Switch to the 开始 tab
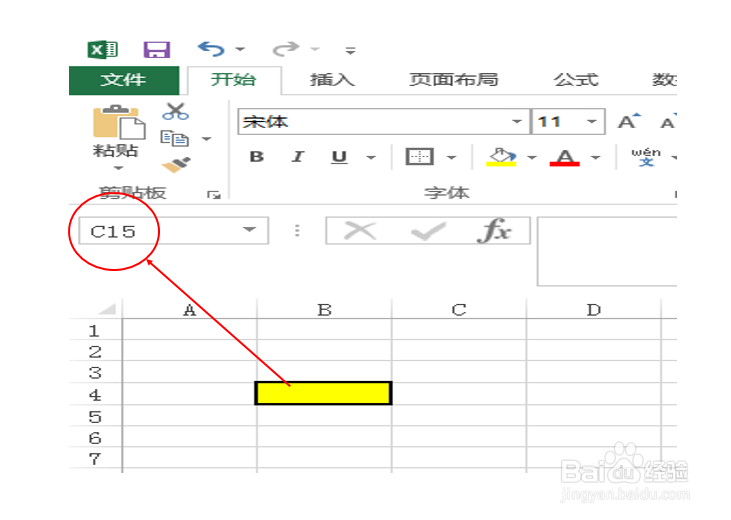This screenshot has width=731, height=520. coord(234,80)
